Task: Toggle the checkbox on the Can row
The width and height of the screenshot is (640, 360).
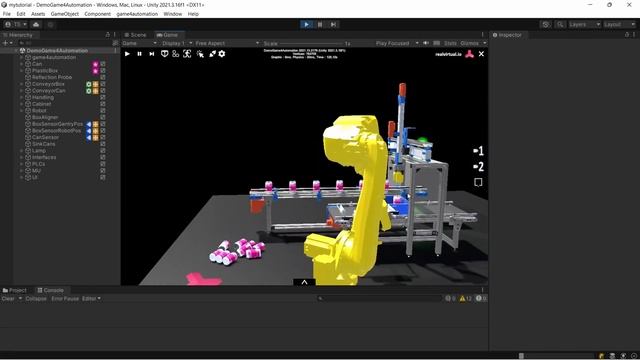Action: click(103, 64)
